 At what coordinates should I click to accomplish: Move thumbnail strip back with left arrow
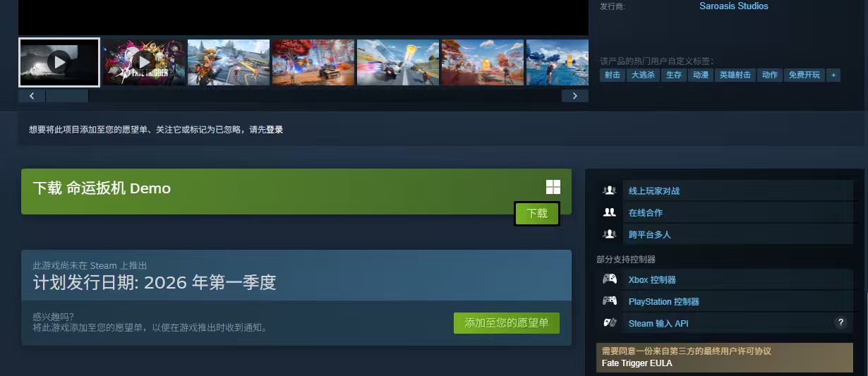[x=32, y=96]
